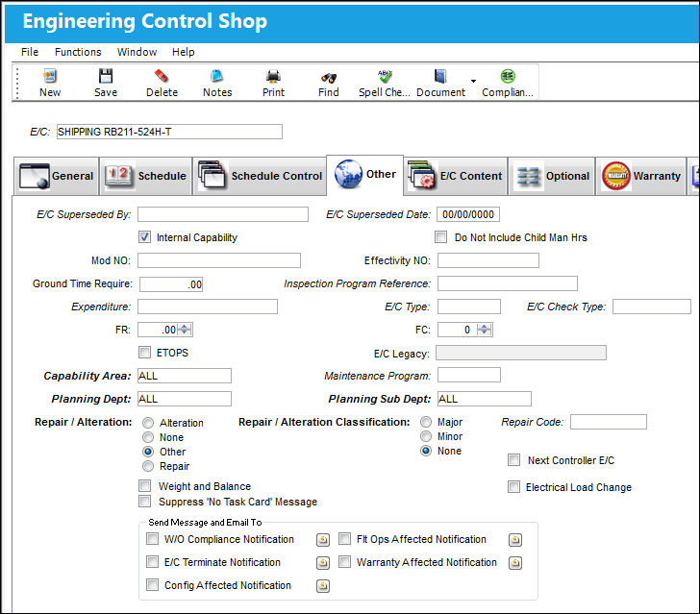700x614 pixels.
Task: Switch to the Schedule tab
Action: tap(145, 176)
